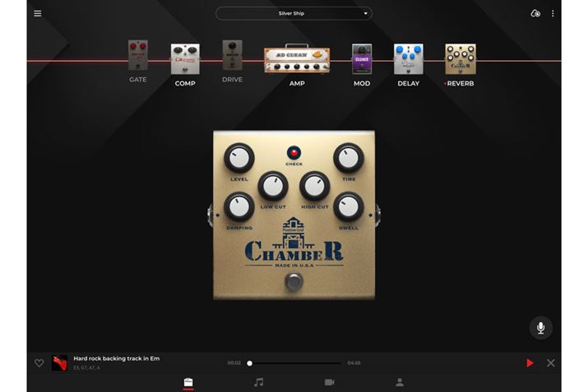This screenshot has width=588, height=392.
Task: Switch to the video camera tab
Action: pos(329,382)
